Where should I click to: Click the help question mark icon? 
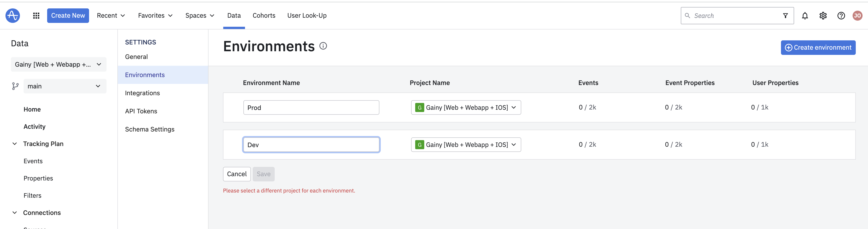pyautogui.click(x=841, y=16)
